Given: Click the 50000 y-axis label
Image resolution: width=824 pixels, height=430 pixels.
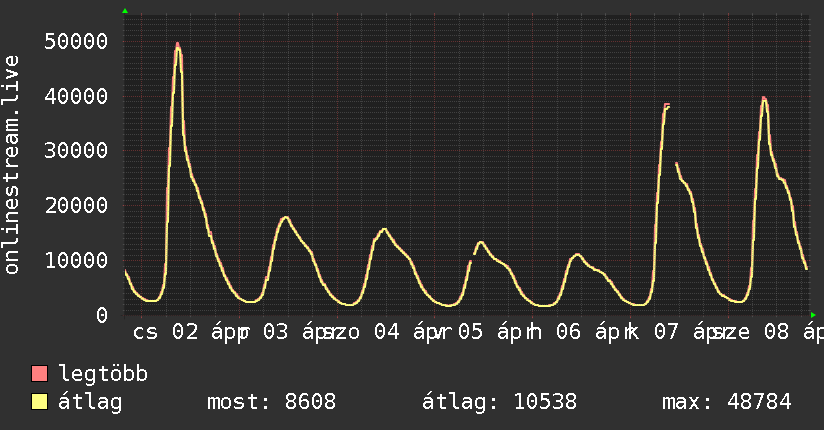Looking at the screenshot, I should (x=76, y=42).
